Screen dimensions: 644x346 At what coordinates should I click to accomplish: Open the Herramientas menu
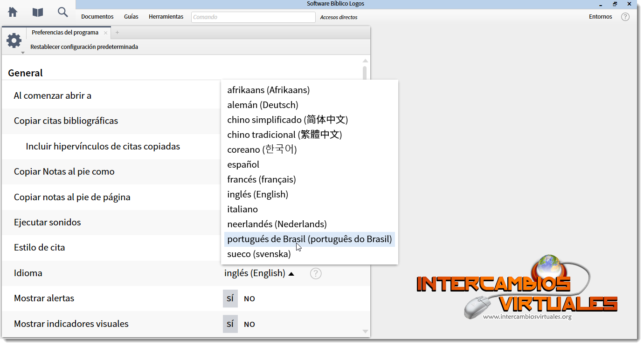click(166, 17)
